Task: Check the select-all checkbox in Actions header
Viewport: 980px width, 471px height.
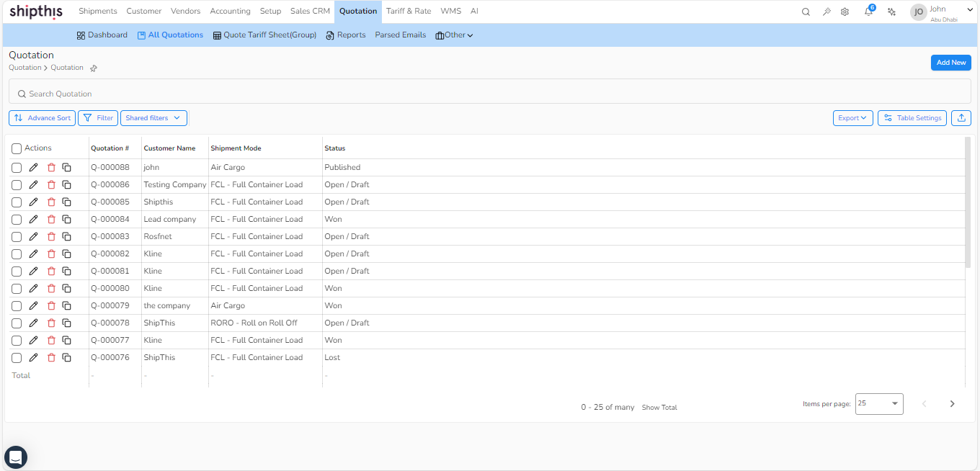Action: 16,148
